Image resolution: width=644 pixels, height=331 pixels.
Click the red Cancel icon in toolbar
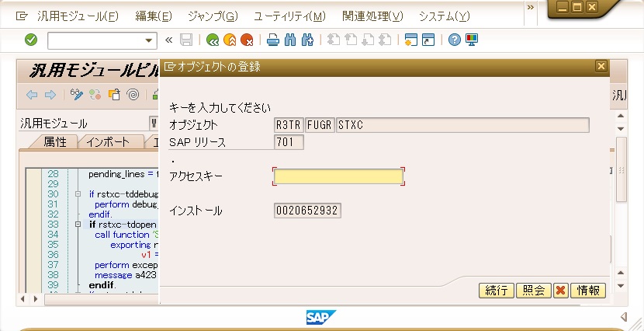[247, 40]
